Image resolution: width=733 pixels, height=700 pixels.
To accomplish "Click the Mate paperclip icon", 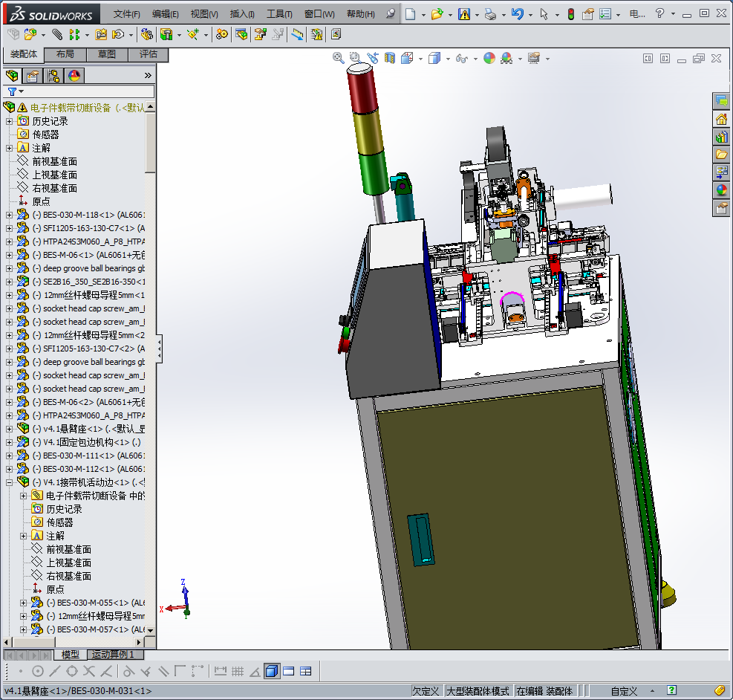I will 56,34.
